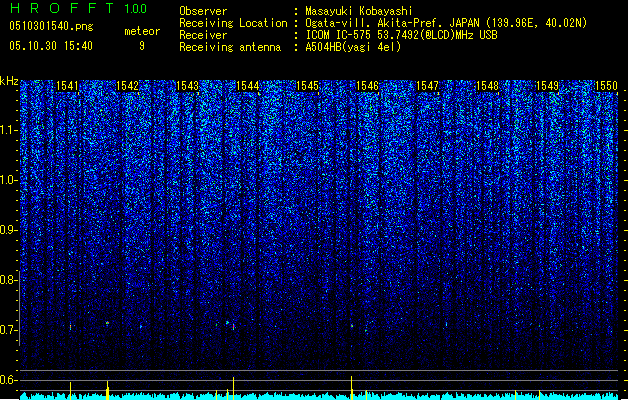Click the 1550 time marker
Viewport: 629px width, 400px height.
(x=607, y=86)
